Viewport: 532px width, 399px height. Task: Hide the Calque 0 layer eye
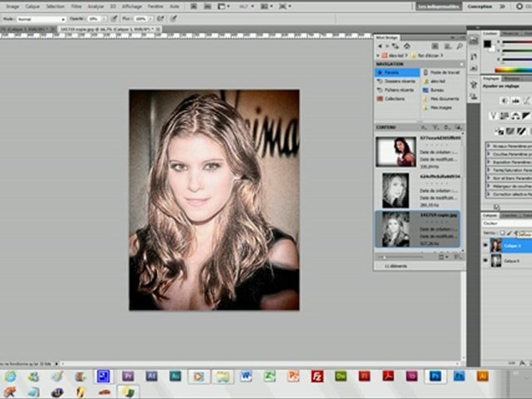[x=485, y=260]
